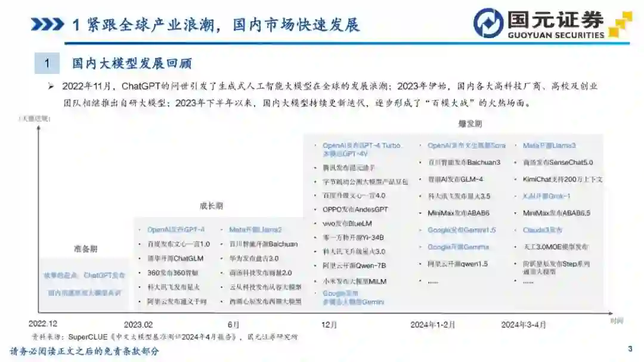Click the entry 百川智能开源Baichuan

click(264, 244)
